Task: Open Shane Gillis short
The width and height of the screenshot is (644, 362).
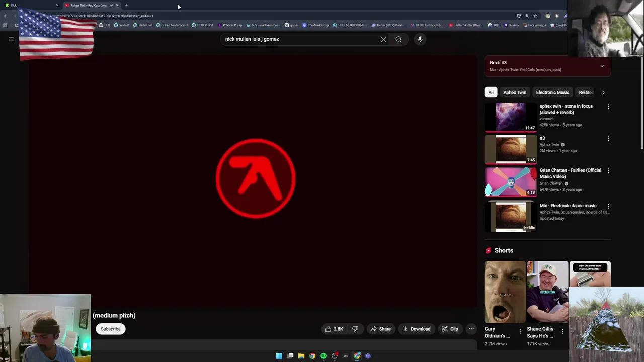Action: [547, 292]
